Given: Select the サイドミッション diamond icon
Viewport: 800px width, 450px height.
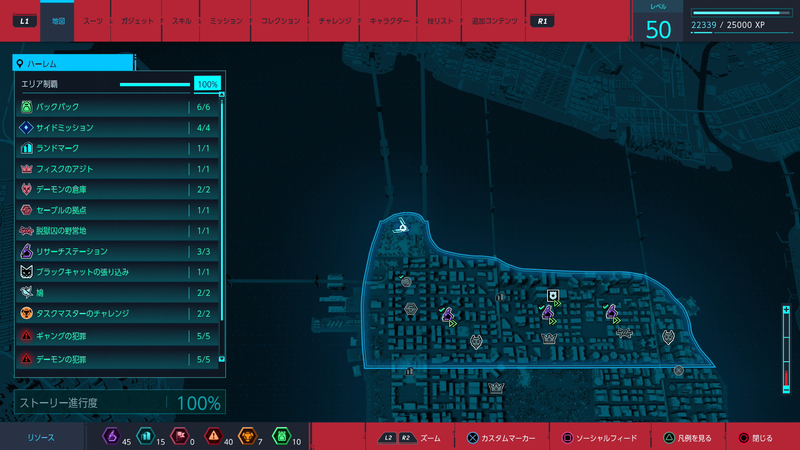Looking at the screenshot, I should click(27, 128).
